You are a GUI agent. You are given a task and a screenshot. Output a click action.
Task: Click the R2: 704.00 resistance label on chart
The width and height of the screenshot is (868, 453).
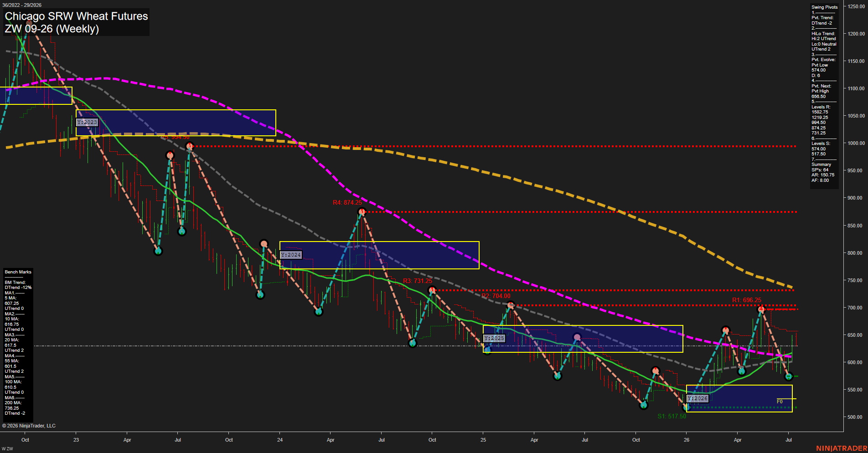(x=496, y=296)
